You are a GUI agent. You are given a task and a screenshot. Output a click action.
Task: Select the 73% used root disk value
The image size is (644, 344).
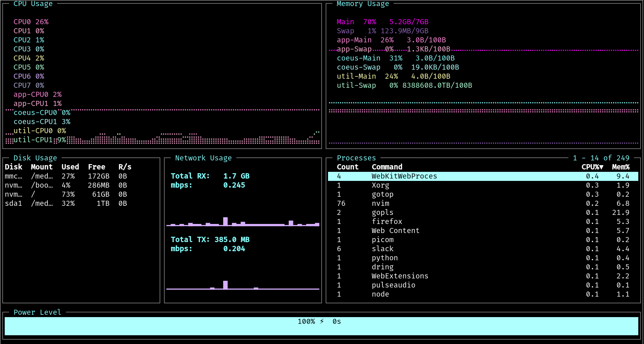point(68,194)
